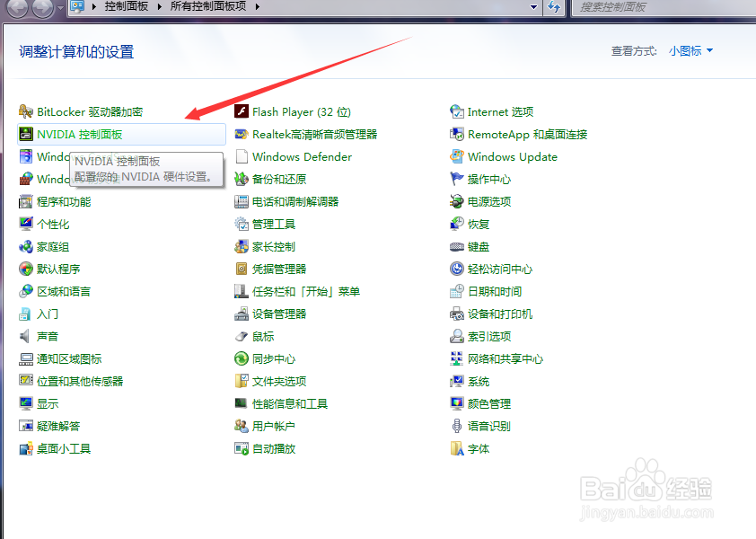The width and height of the screenshot is (756, 539).
Task: Go back with the Back arrow button
Action: [17, 7]
